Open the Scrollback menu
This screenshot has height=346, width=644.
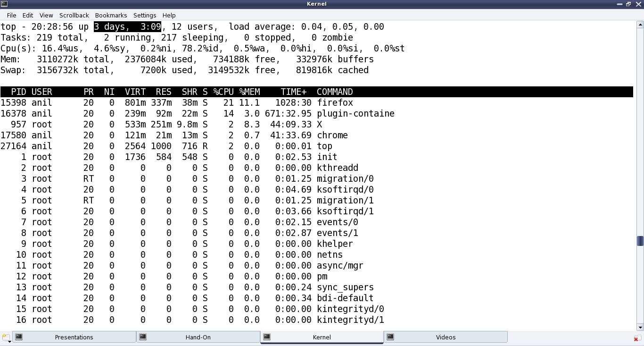click(74, 15)
